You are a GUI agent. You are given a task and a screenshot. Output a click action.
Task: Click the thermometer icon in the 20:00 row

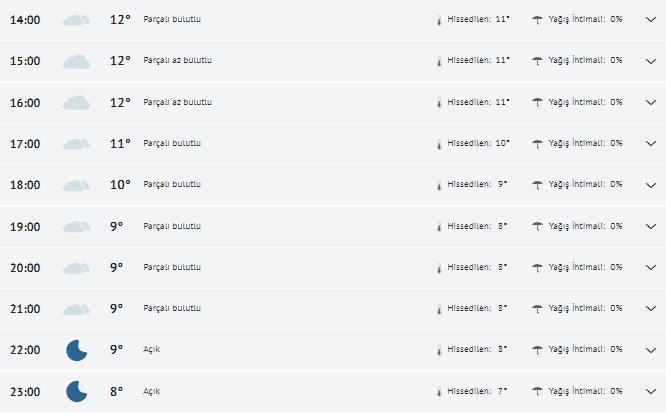438,268
